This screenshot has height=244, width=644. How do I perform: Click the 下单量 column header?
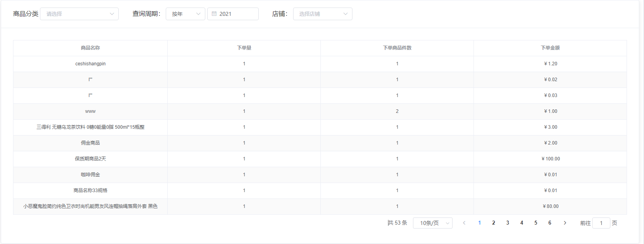tap(244, 48)
